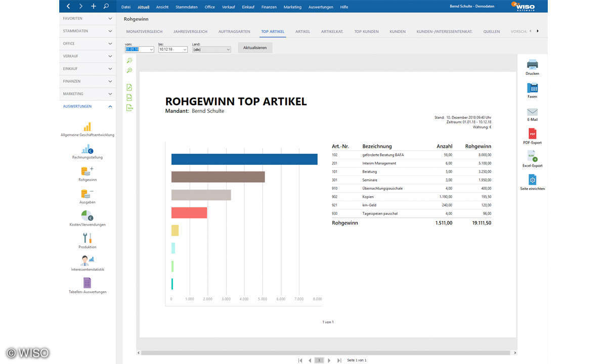Expand the Marketing sidebar section
Viewport: 607px width, 364px height.
pyautogui.click(x=87, y=94)
